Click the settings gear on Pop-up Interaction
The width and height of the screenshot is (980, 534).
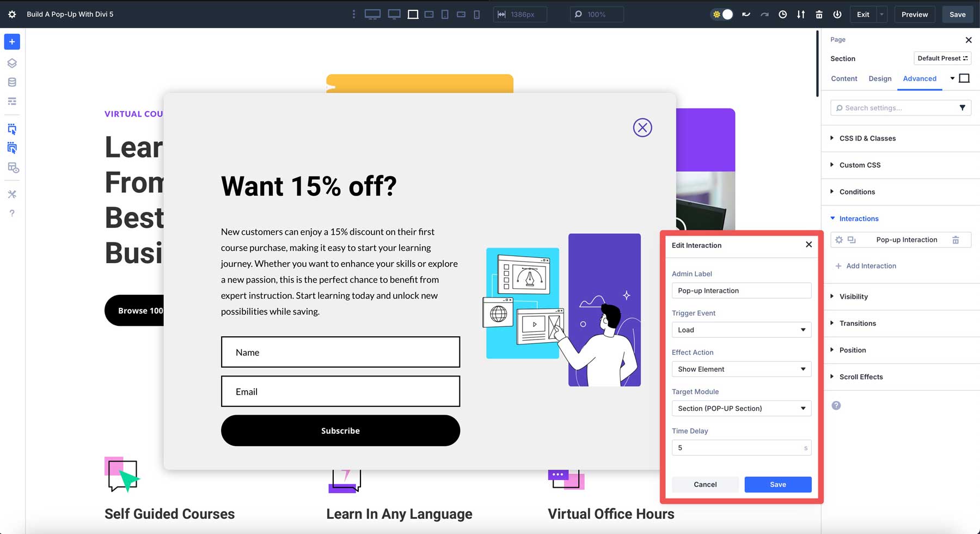[839, 240]
